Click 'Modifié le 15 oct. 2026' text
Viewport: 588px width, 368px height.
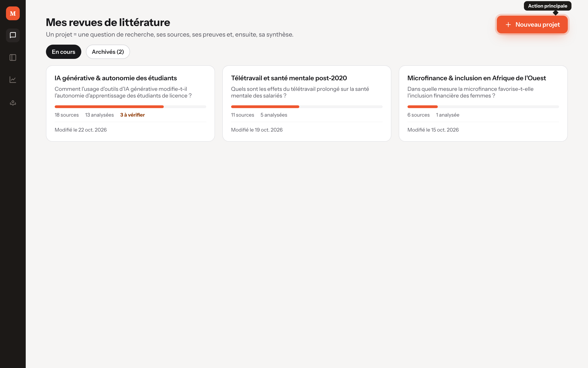pyautogui.click(x=433, y=130)
